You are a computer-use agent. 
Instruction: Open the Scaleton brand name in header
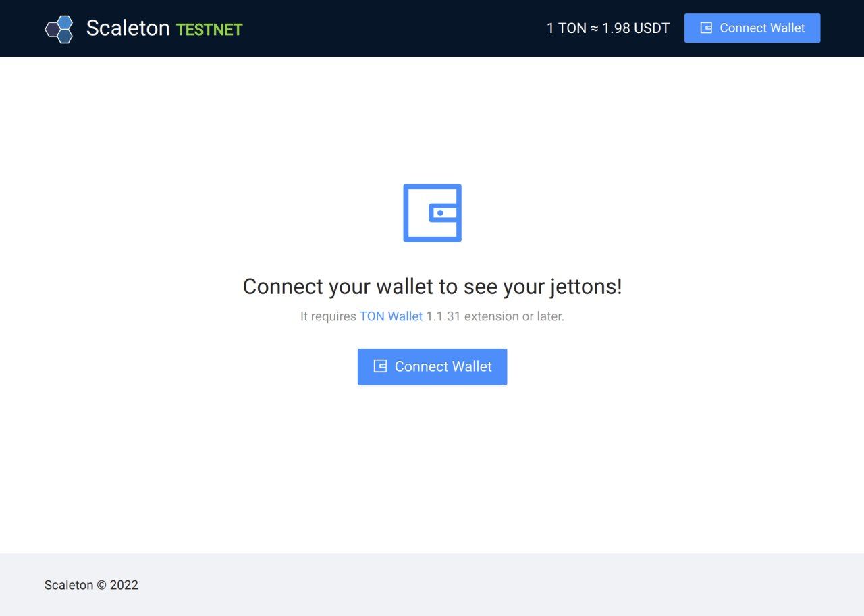[128, 28]
